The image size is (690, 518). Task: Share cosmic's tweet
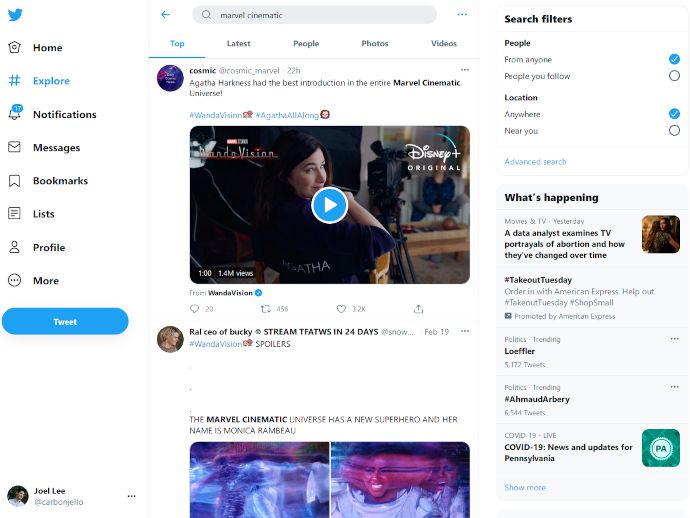[x=418, y=309]
